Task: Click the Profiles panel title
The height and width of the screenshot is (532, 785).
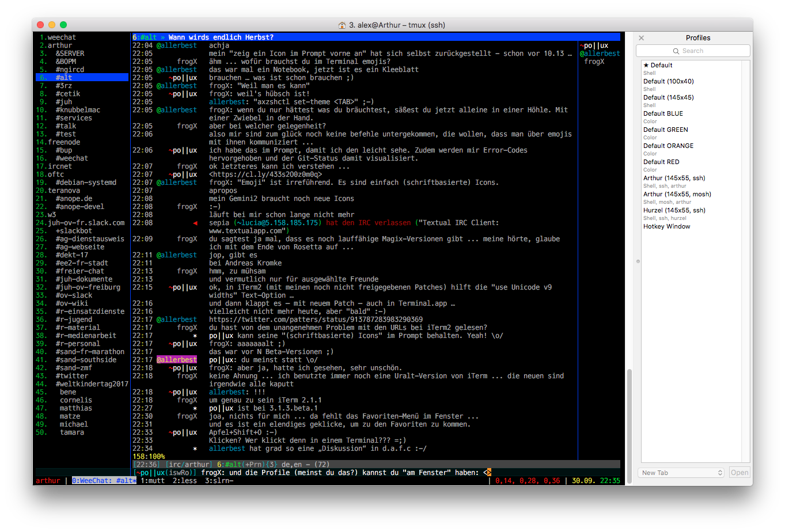Action: [x=697, y=38]
